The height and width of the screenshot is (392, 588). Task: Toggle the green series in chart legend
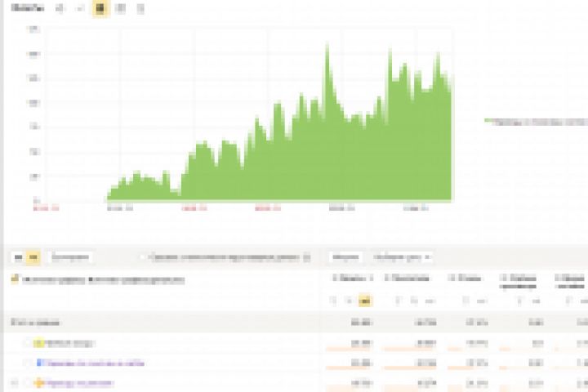(536, 122)
